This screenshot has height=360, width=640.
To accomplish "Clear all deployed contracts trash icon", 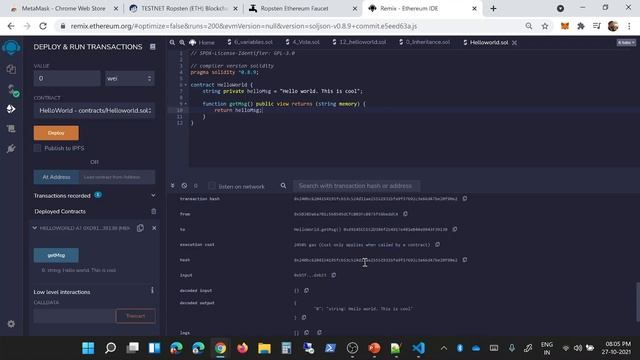I will point(153,211).
